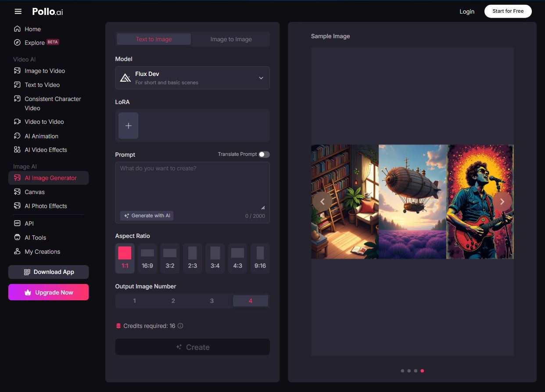Switch to the Image to Image tab
The height and width of the screenshot is (392, 545).
(231, 39)
